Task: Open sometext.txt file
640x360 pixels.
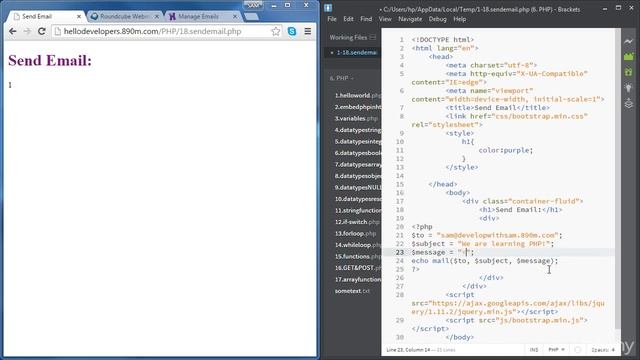Action: point(352,291)
